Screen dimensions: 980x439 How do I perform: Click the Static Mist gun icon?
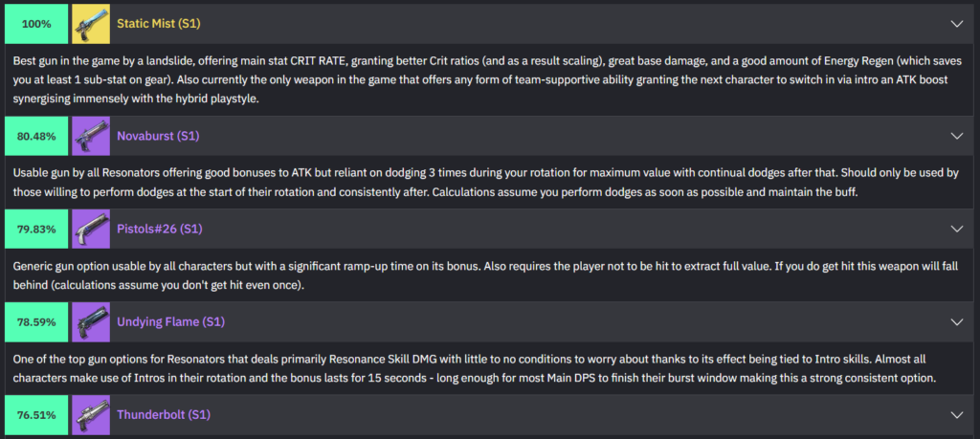91,23
